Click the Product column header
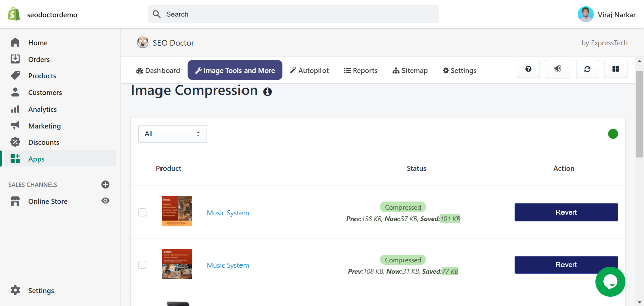The width and height of the screenshot is (644, 306). [169, 168]
